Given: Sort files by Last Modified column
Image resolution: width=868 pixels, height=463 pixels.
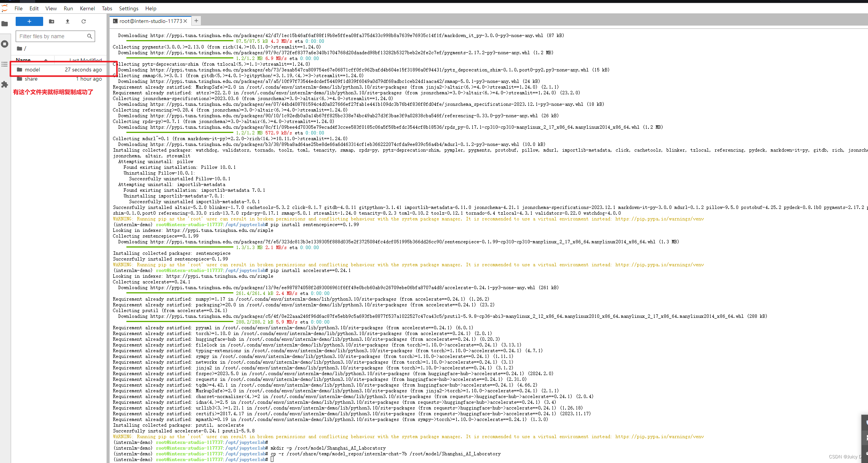Looking at the screenshot, I should [x=86, y=60].
